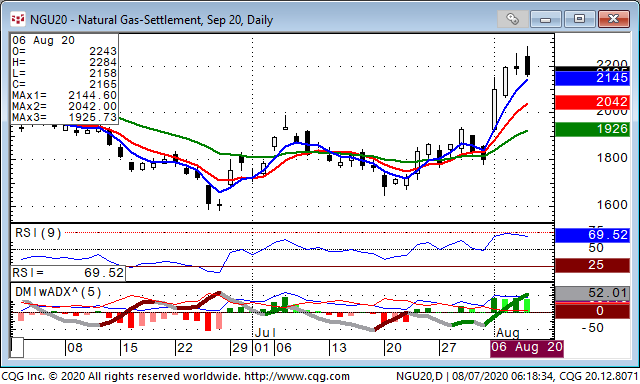Click the green 1926 MA price label
This screenshot has width=640, height=384.
[x=592, y=129]
